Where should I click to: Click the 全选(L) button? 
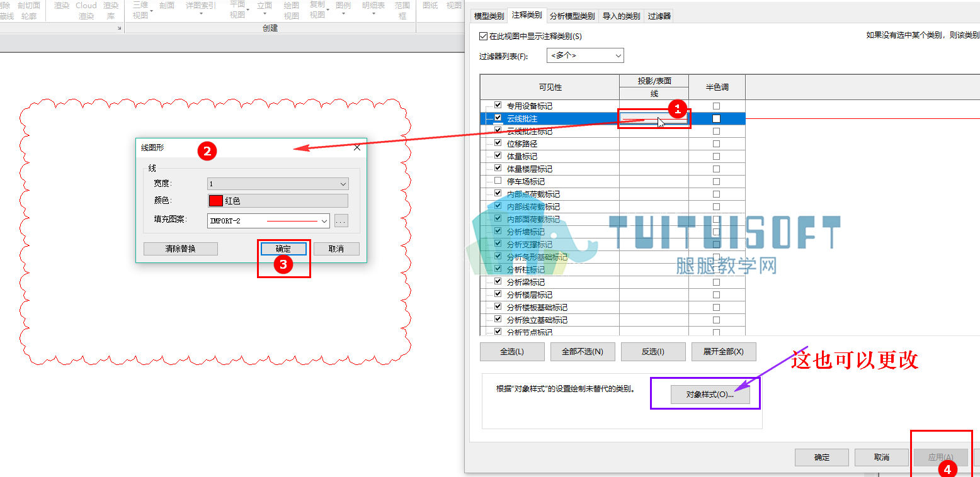pyautogui.click(x=512, y=352)
